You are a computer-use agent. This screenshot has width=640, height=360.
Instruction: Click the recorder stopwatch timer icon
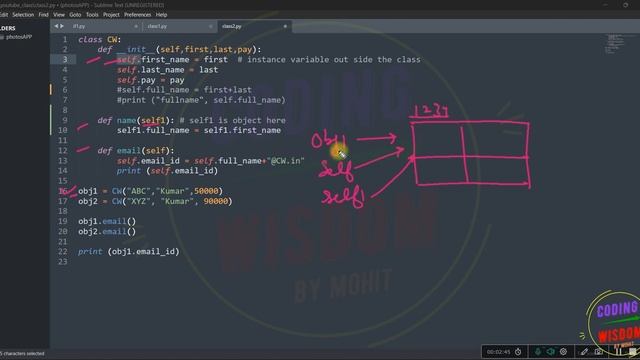518,351
